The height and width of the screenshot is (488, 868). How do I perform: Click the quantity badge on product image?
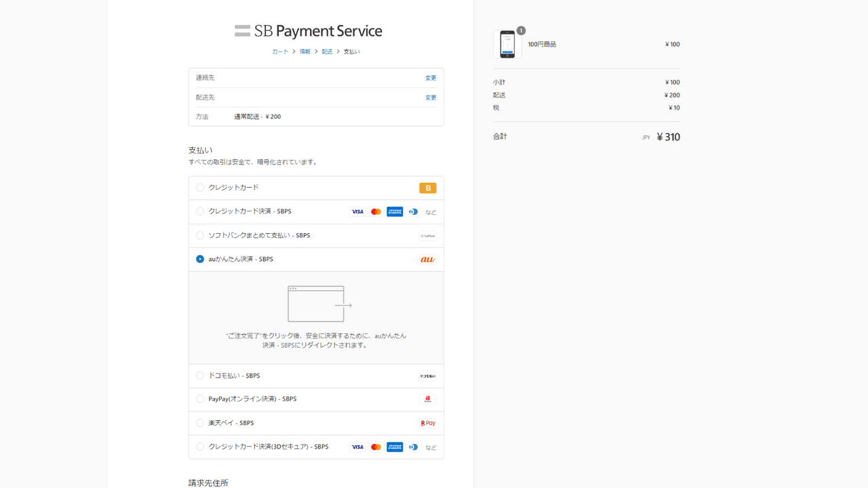pyautogui.click(x=521, y=30)
